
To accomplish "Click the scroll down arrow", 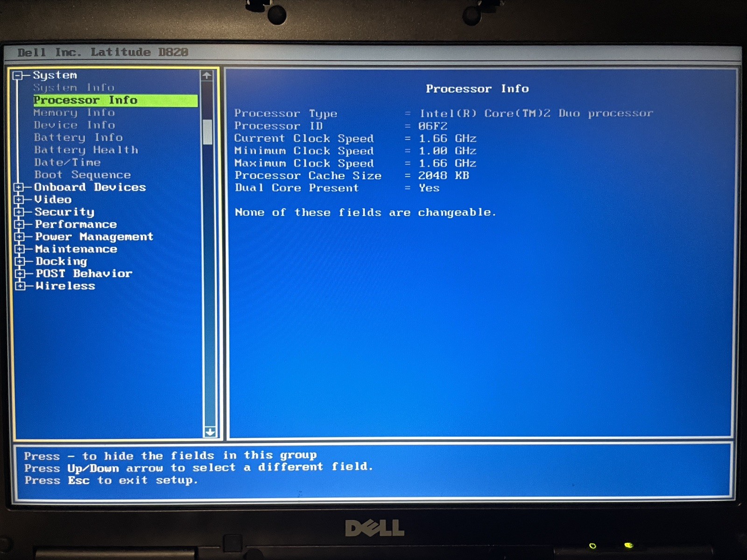I will tap(210, 432).
